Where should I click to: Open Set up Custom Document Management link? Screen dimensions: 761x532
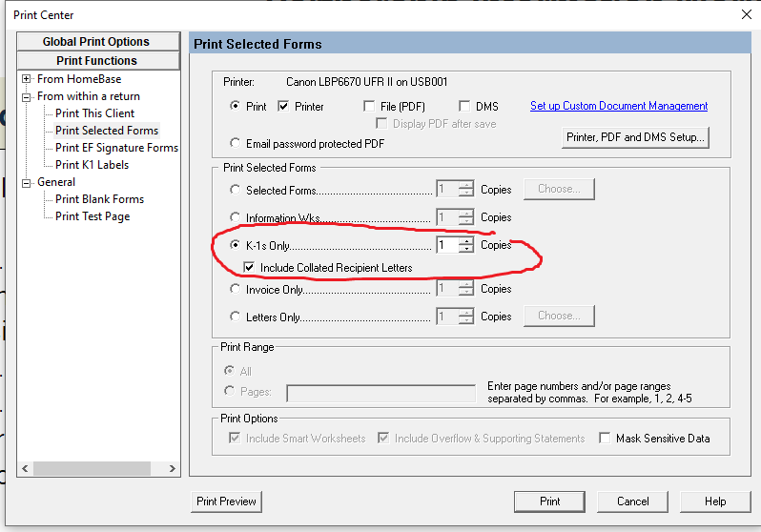coord(619,106)
